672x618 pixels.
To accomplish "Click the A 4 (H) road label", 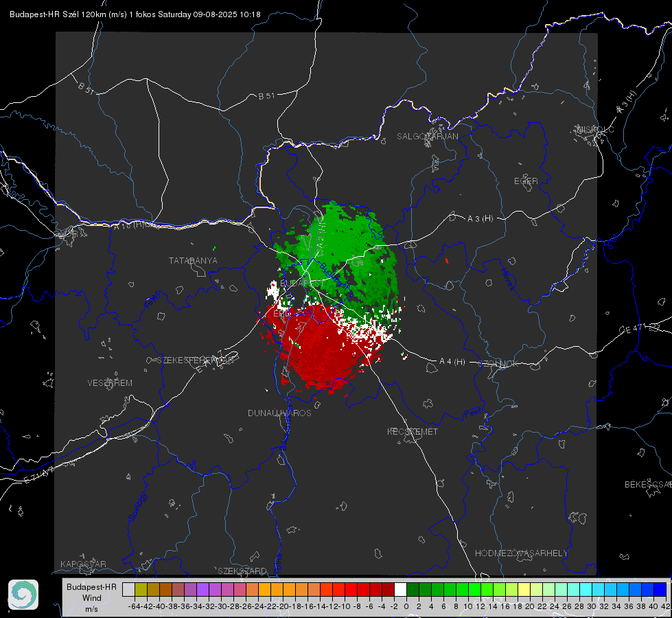I will [x=452, y=361].
